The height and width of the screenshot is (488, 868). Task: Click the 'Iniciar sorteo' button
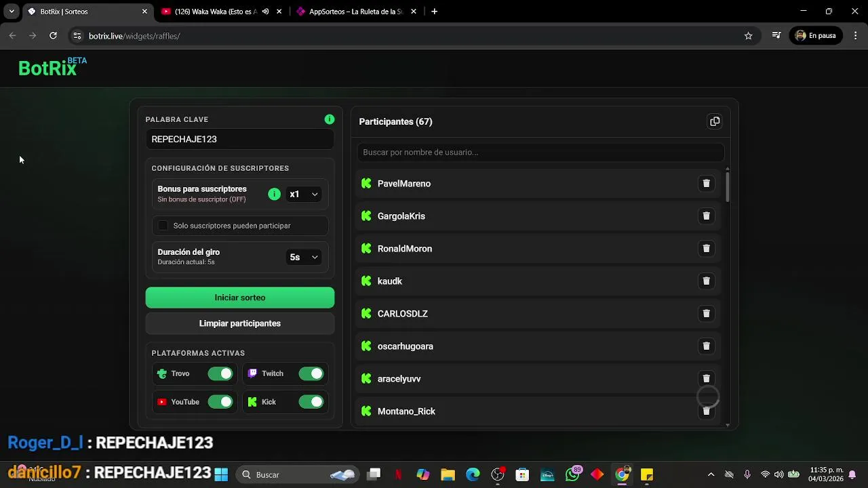click(240, 298)
